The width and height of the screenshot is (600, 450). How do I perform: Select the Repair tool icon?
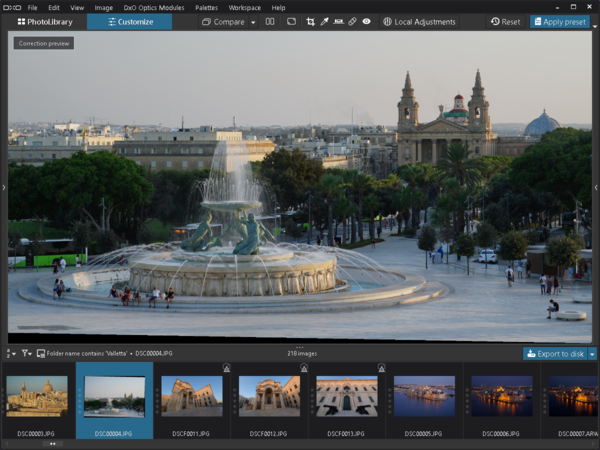(x=353, y=21)
